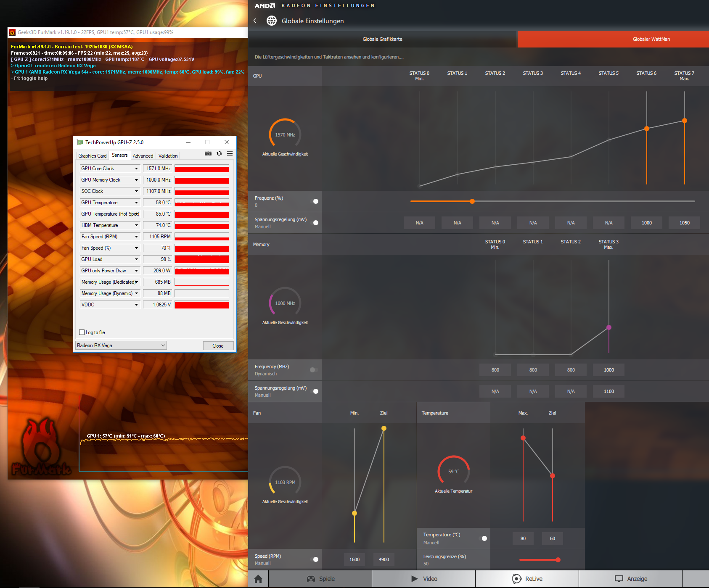The image size is (709, 588).
Task: Select the Memory Status 3 curve point
Action: point(609,327)
